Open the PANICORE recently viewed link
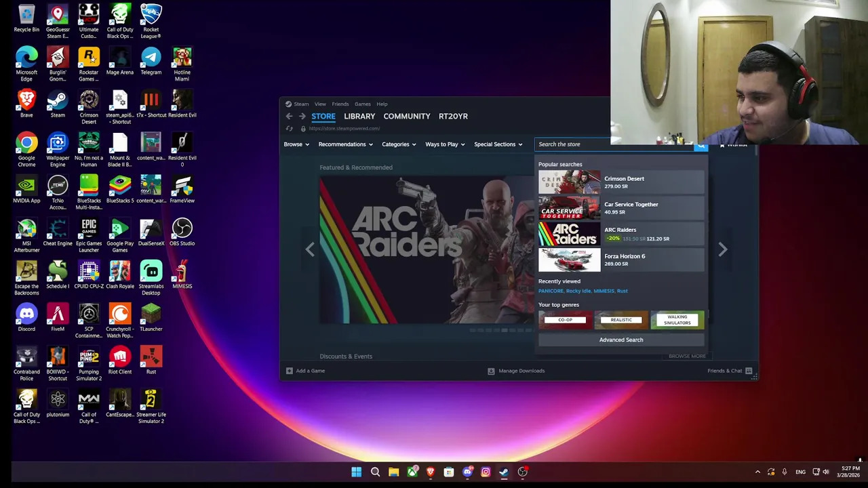868x488 pixels. (x=551, y=291)
